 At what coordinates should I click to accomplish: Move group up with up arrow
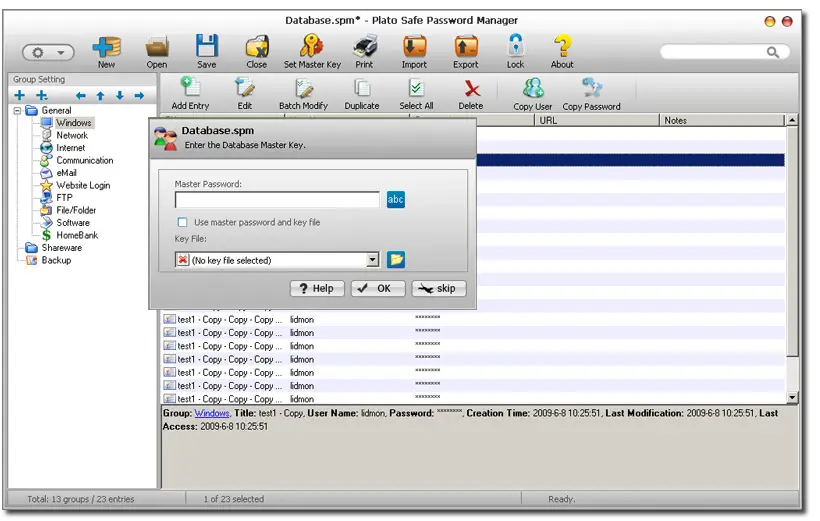point(100,96)
